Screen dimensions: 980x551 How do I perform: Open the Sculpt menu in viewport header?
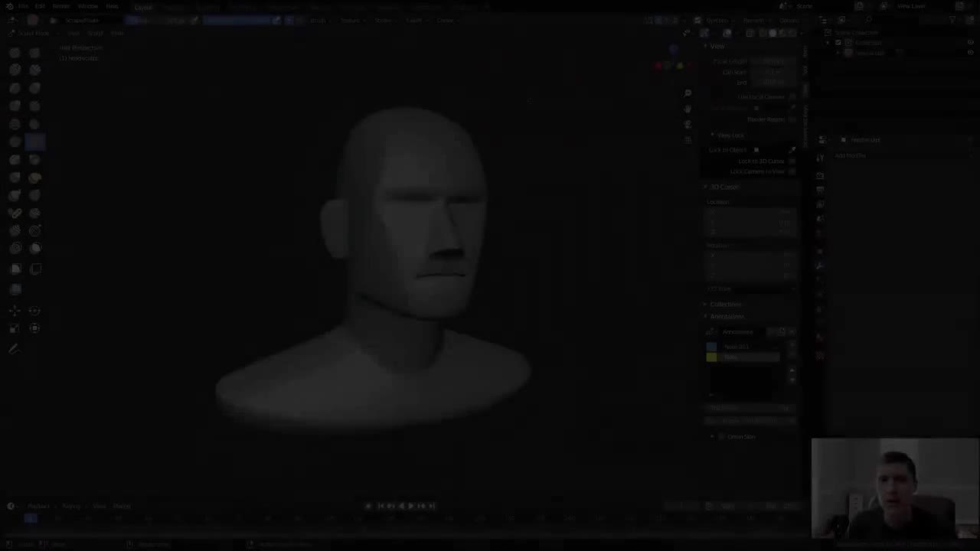tap(95, 33)
